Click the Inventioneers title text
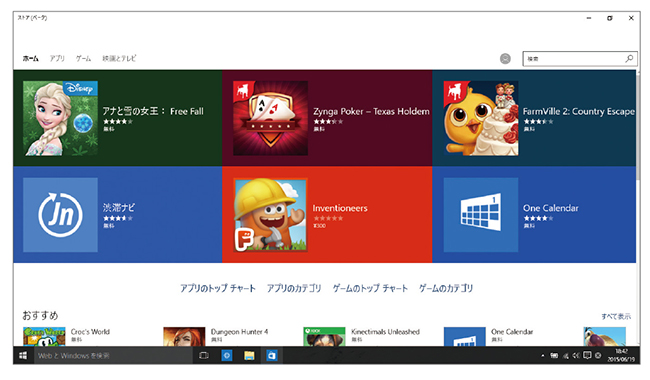 [340, 208]
